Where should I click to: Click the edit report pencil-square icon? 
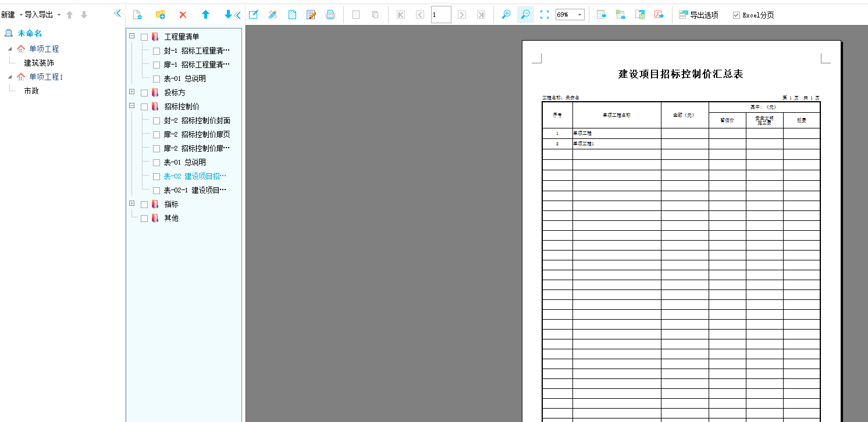coord(253,15)
